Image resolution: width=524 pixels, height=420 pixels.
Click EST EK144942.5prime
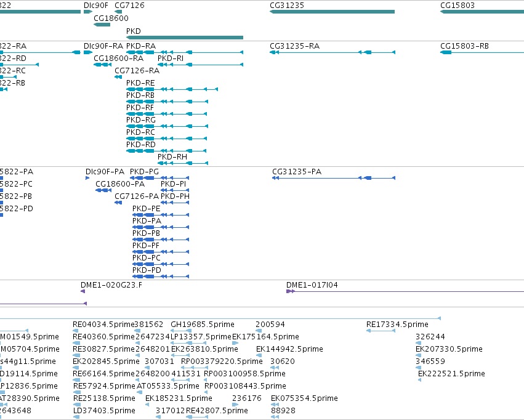pos(289,349)
